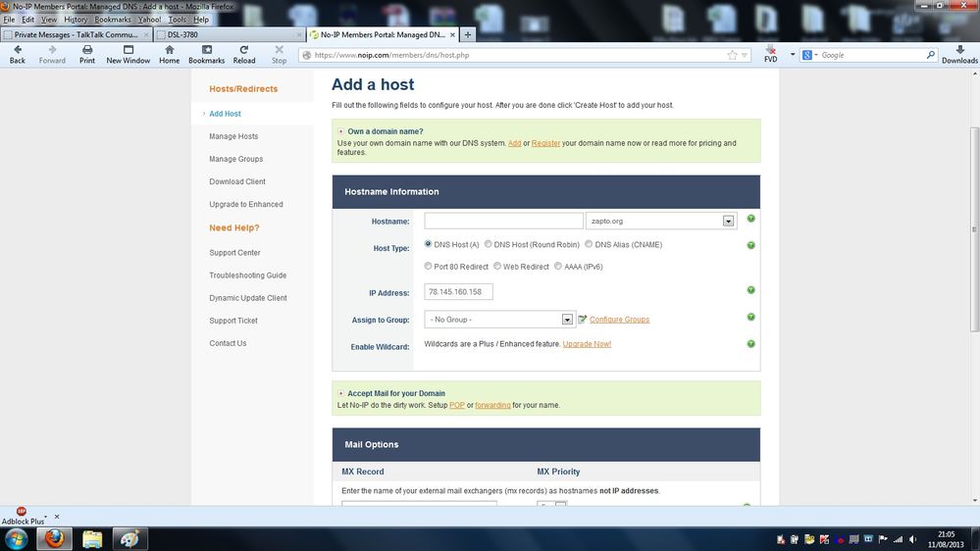Open Download Client in sidebar

236,181
